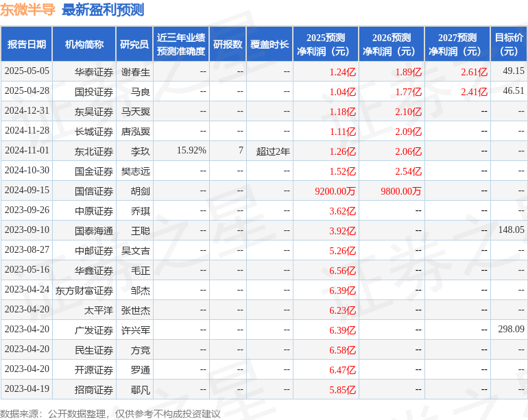Screen dimensions: 528x420
Task: Click the 最新盈利预测 heading
Action: pyautogui.click(x=103, y=10)
